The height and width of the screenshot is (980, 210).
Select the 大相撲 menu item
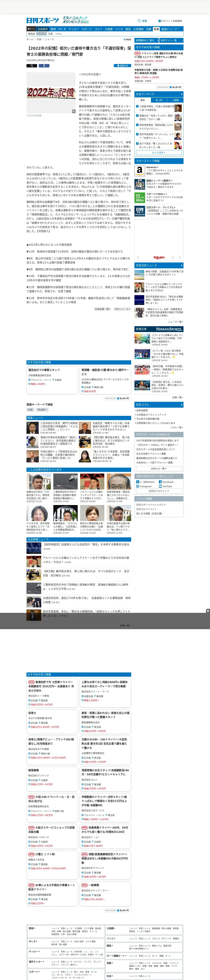[x=109, y=29]
